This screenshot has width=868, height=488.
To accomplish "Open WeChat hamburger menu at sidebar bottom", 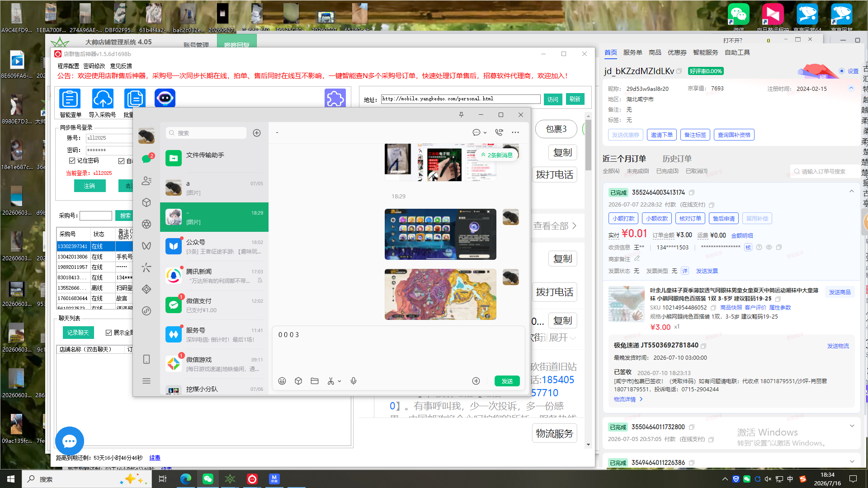I will pyautogui.click(x=146, y=381).
